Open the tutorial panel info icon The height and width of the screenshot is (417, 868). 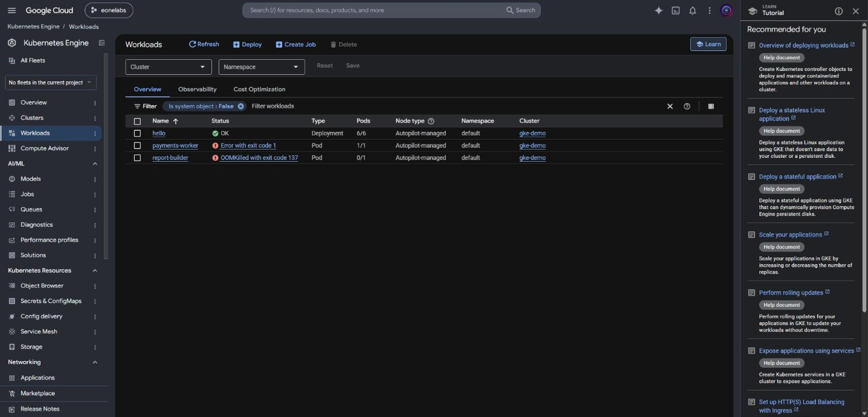click(x=839, y=11)
